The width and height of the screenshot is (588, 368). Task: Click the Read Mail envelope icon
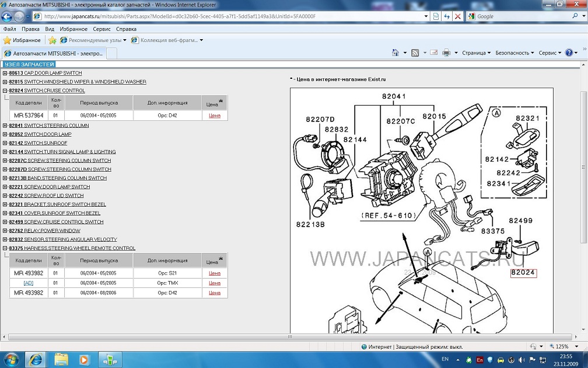coord(433,53)
